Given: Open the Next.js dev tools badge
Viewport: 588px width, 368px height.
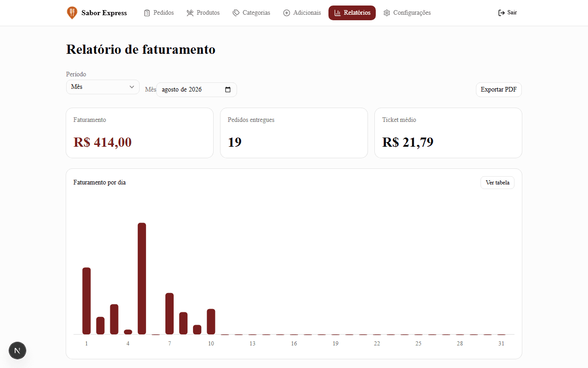Looking at the screenshot, I should click(x=17, y=351).
